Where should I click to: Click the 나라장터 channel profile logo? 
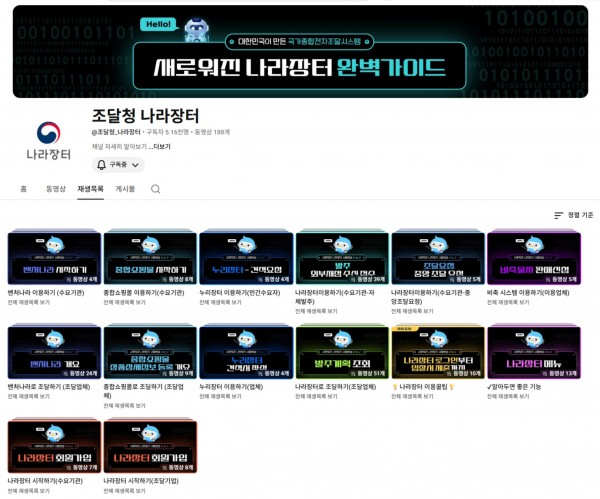pos(48,140)
